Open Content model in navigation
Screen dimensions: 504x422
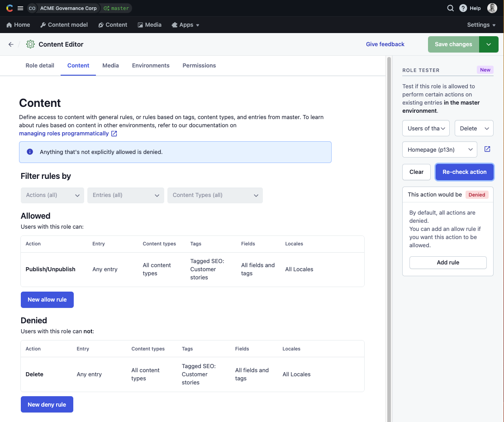click(64, 25)
